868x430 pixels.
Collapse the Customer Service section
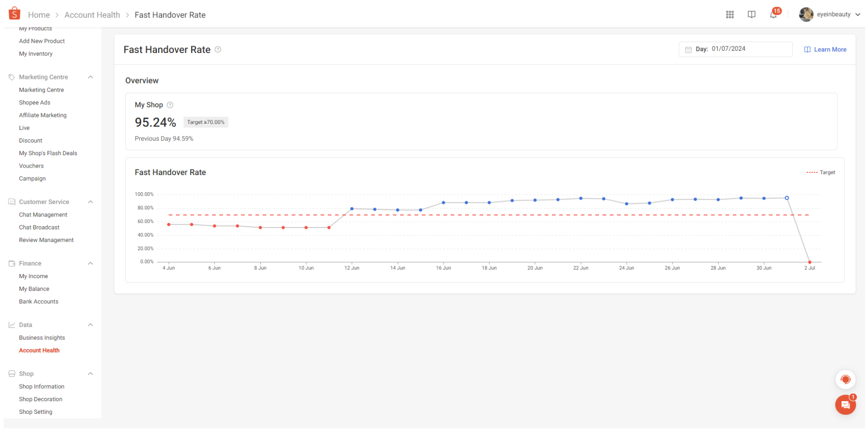91,202
